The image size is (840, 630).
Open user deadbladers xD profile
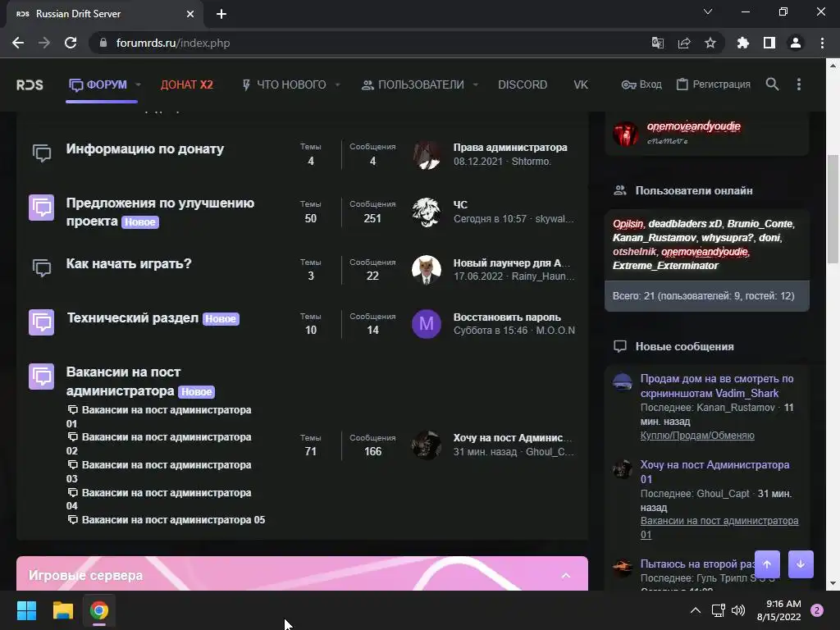pyautogui.click(x=685, y=224)
